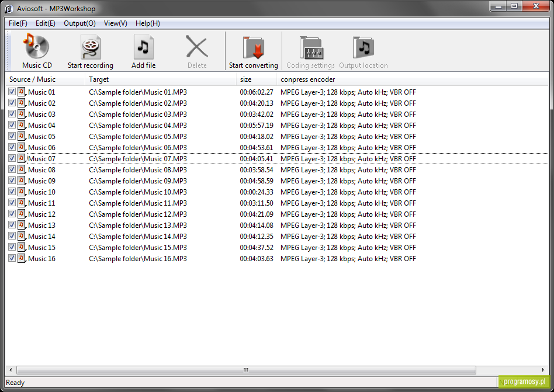Click the file icon beside Music 02
Screen dimensions: 554x392
tap(22, 103)
